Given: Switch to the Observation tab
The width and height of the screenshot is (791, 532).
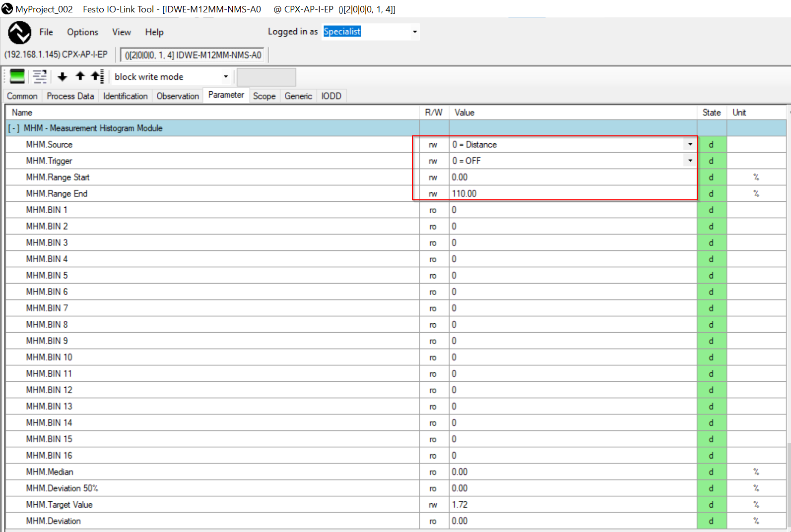Looking at the screenshot, I should 178,96.
